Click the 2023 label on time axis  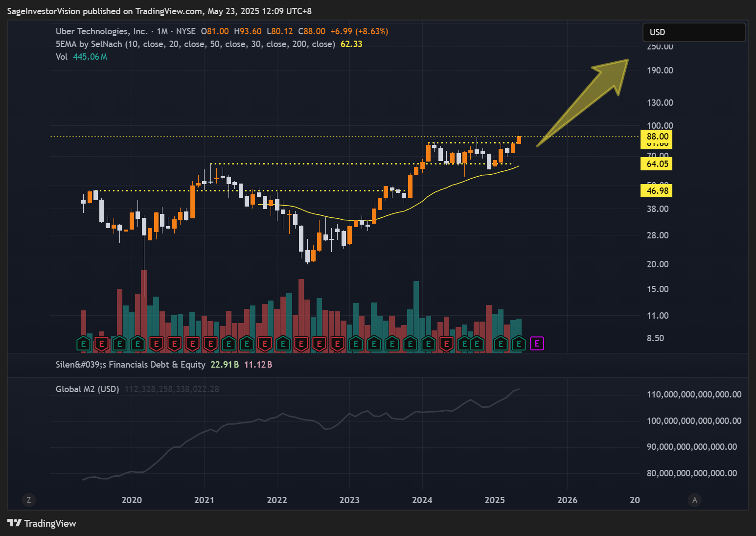(349, 500)
